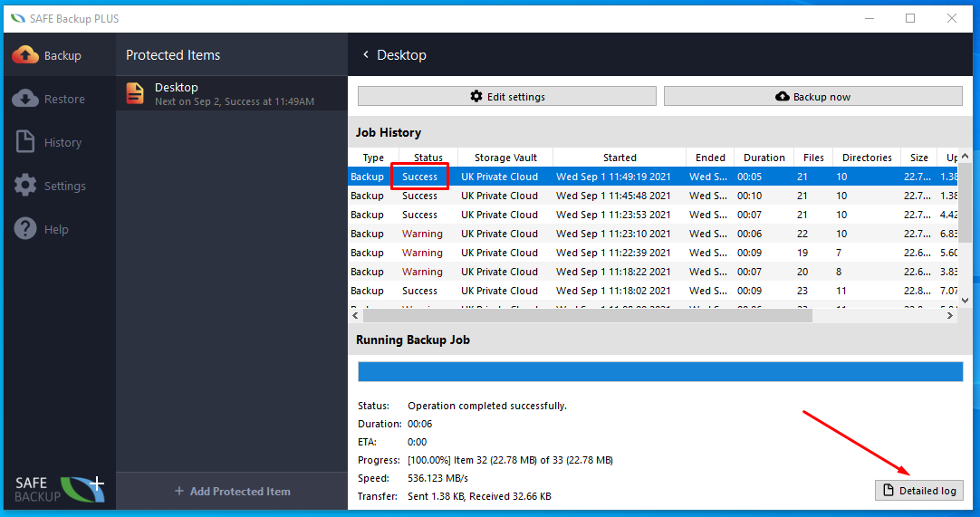This screenshot has height=517, width=980.
Task: Minimize the SAFE Backup PLUS window
Action: [x=870, y=18]
